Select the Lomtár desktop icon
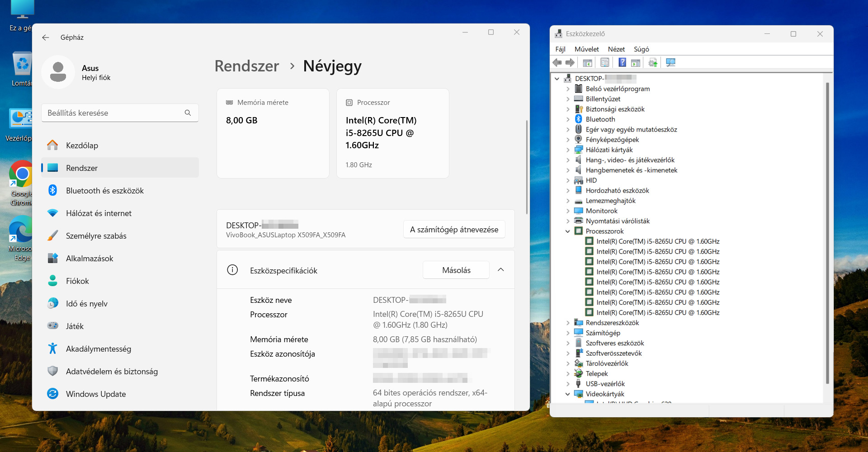 (22, 69)
